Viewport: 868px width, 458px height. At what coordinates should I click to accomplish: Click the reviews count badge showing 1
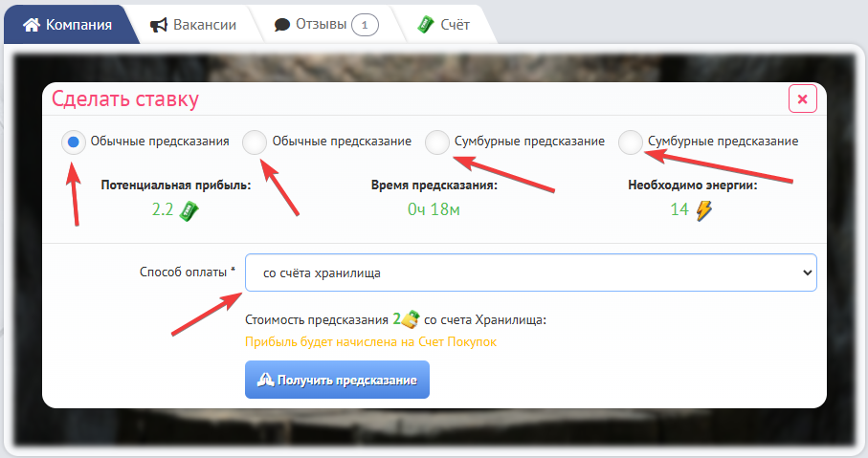(365, 25)
